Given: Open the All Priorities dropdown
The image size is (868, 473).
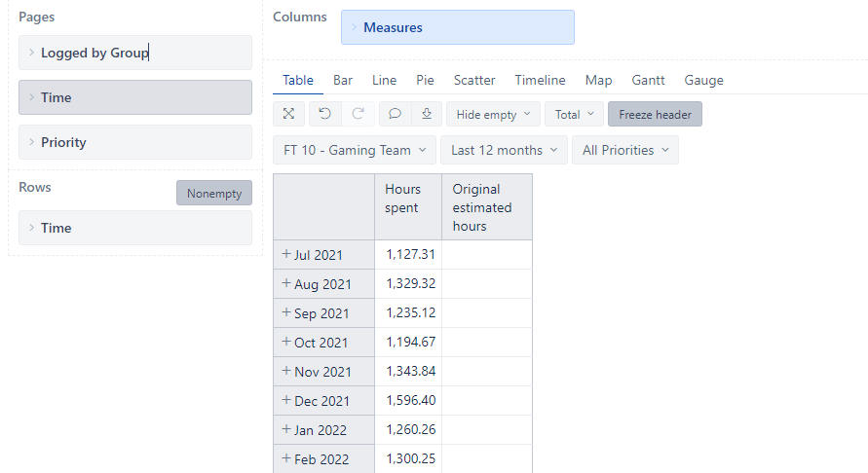Looking at the screenshot, I should [625, 150].
